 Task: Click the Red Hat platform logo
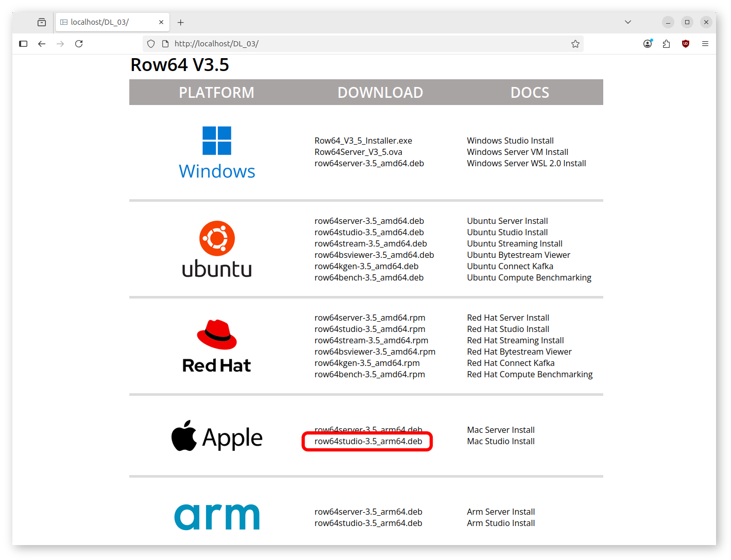217,346
